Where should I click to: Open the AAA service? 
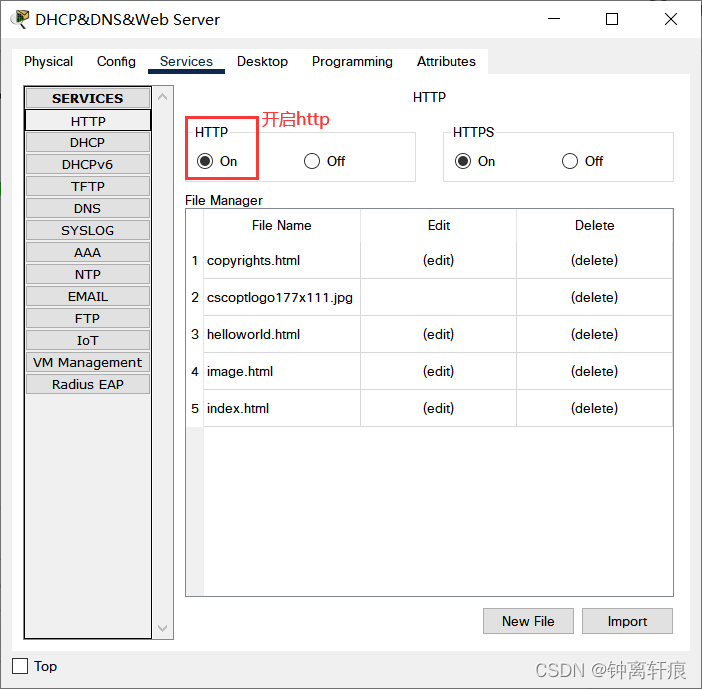point(88,252)
